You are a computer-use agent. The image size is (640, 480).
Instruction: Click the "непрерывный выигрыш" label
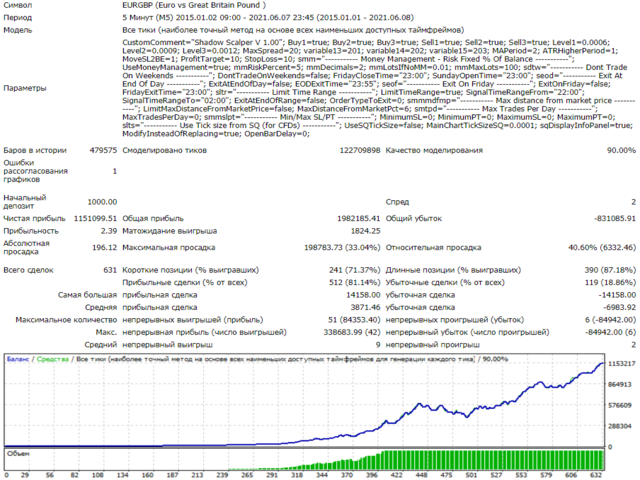167,345
